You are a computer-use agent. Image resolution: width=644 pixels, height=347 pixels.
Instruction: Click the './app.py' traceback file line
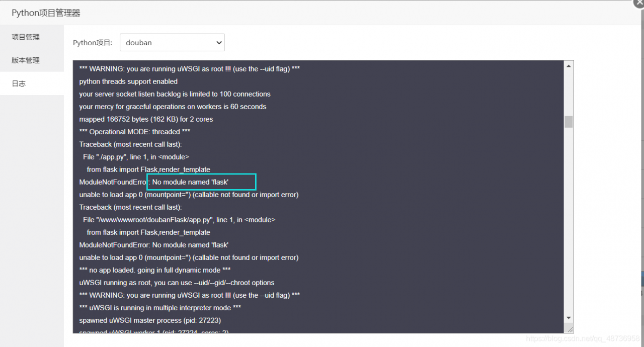pos(136,157)
